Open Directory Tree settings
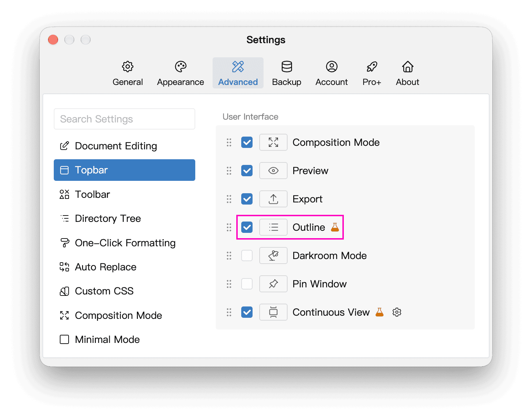Viewport: 532px width, 419px height. pos(125,218)
